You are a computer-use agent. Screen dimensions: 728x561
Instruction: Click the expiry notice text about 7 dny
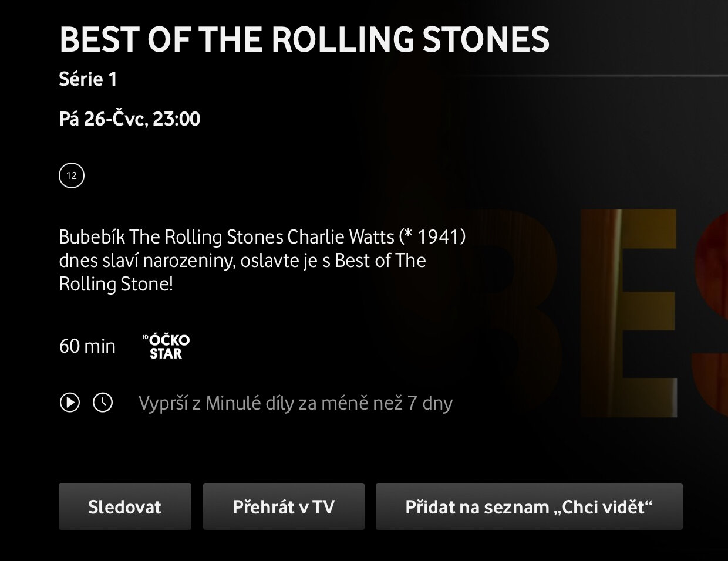pyautogui.click(x=295, y=403)
